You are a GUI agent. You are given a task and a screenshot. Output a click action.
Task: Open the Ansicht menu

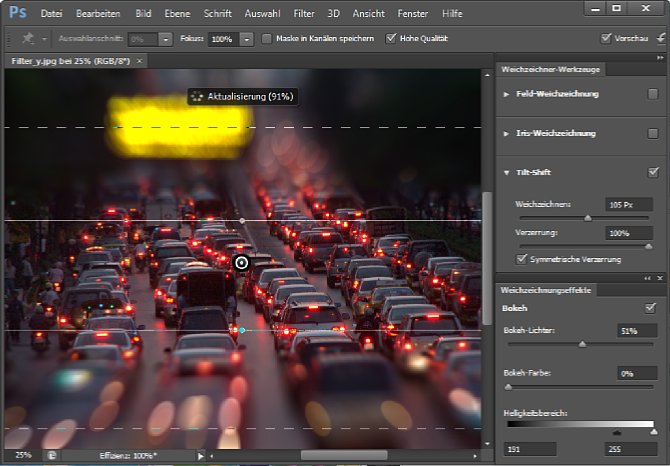[368, 14]
